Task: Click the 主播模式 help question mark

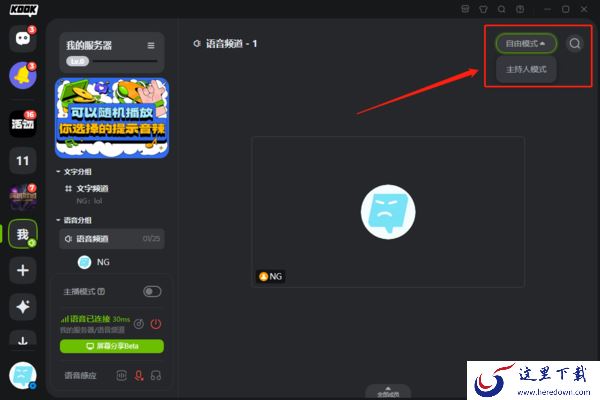Action: pyautogui.click(x=101, y=292)
